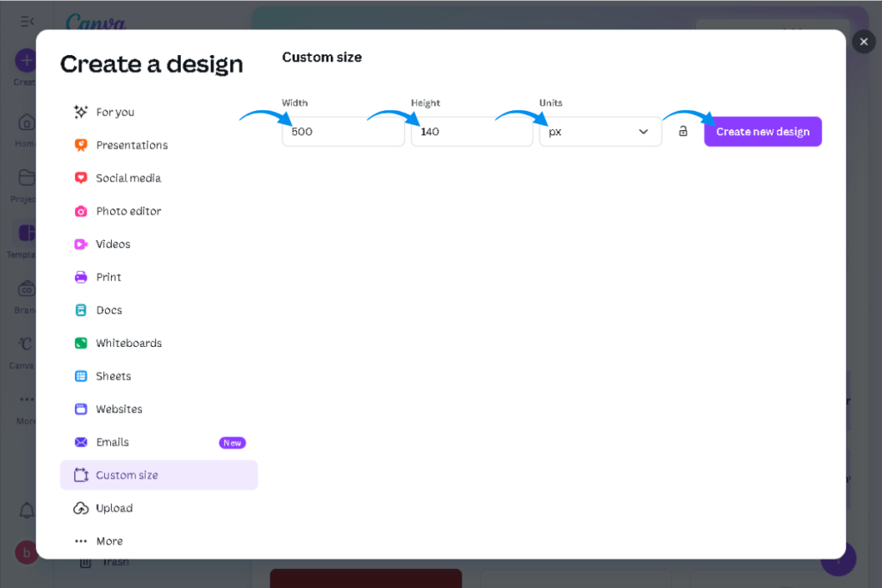Click the notifications bell
882x588 pixels.
click(26, 510)
